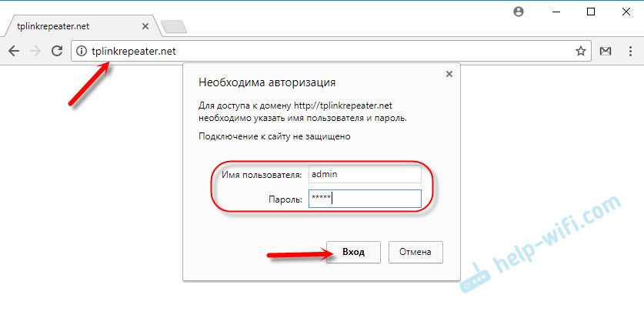Click the 'Подключение к сайту не защищено' text
The image size is (644, 325).
coord(275,136)
